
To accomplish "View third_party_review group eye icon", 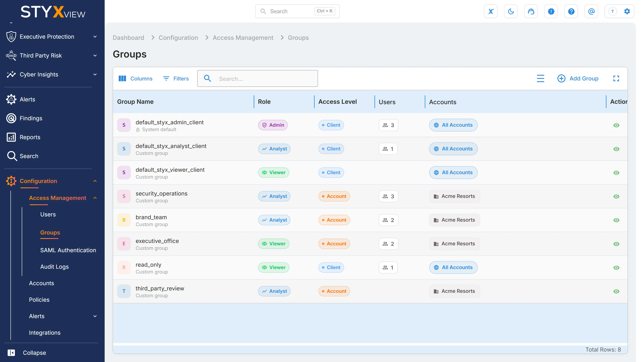I will click(x=616, y=291).
